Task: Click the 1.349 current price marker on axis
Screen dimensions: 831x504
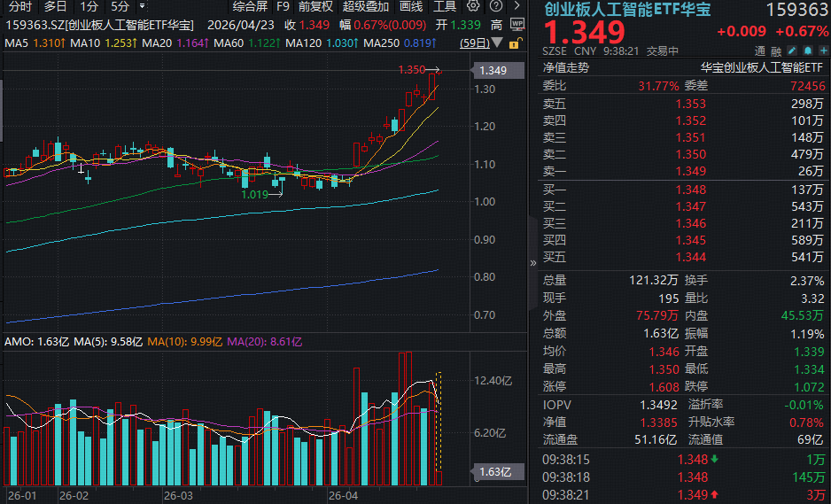Action: pyautogui.click(x=492, y=71)
